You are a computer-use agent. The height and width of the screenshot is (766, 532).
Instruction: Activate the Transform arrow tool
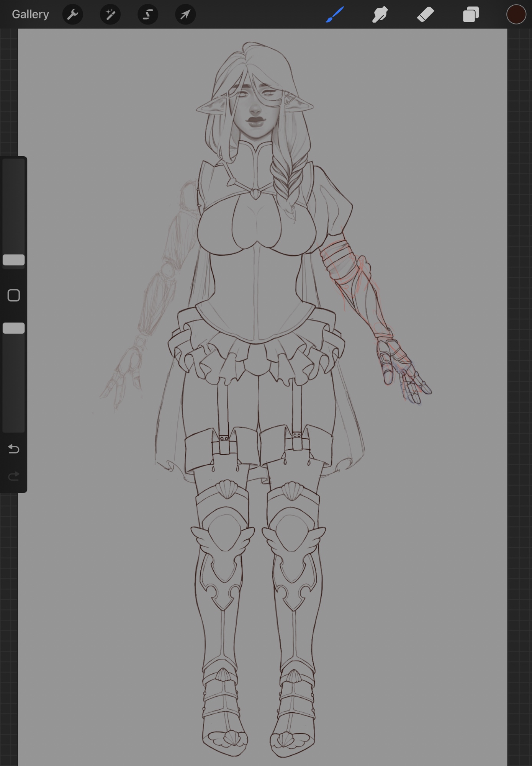point(185,15)
